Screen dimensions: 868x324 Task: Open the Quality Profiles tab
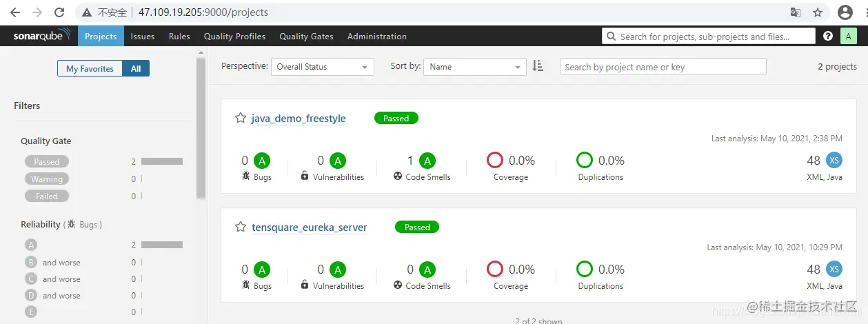[x=234, y=36]
